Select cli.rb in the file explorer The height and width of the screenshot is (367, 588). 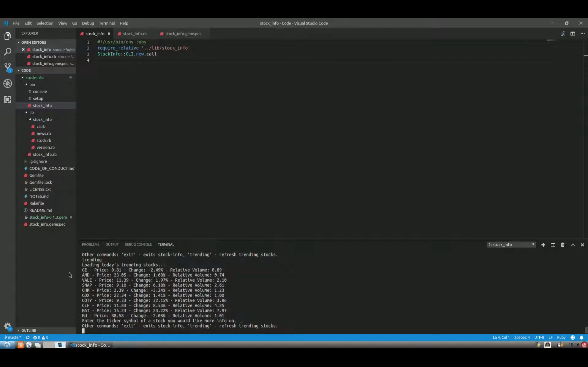coord(41,126)
